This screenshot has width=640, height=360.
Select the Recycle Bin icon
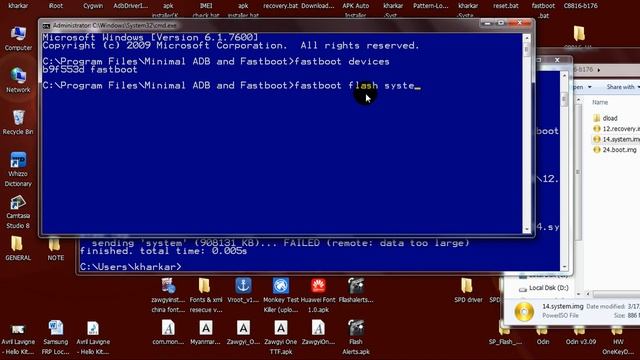pos(18,122)
